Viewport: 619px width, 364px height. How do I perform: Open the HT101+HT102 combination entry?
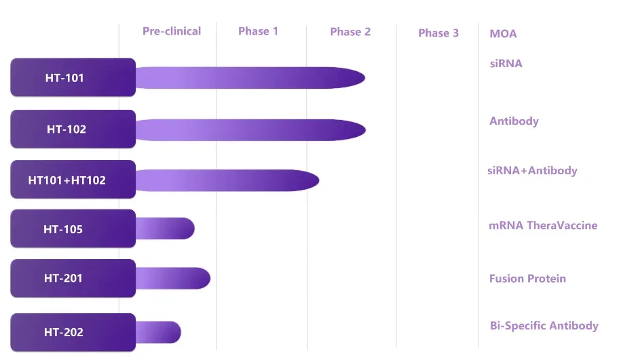pos(73,180)
